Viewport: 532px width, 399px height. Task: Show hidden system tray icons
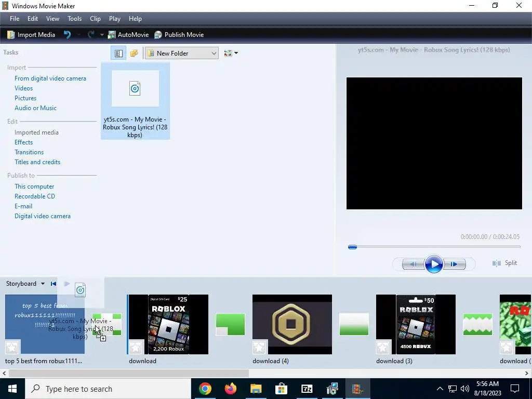coord(440,389)
